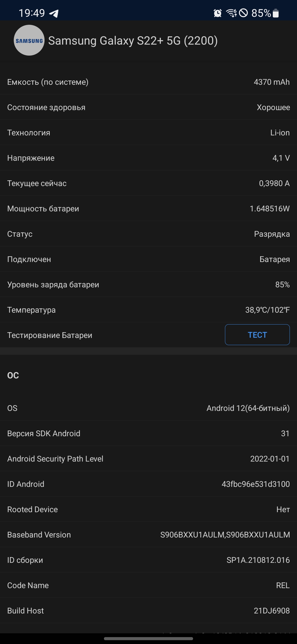This screenshot has width=297, height=644.
Task: Tap the Telegram notification icon in status bar
Action: (x=54, y=13)
